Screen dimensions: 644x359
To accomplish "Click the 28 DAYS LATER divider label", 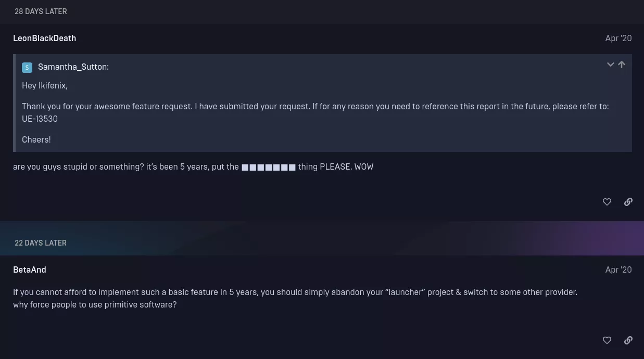I will 41,11.
